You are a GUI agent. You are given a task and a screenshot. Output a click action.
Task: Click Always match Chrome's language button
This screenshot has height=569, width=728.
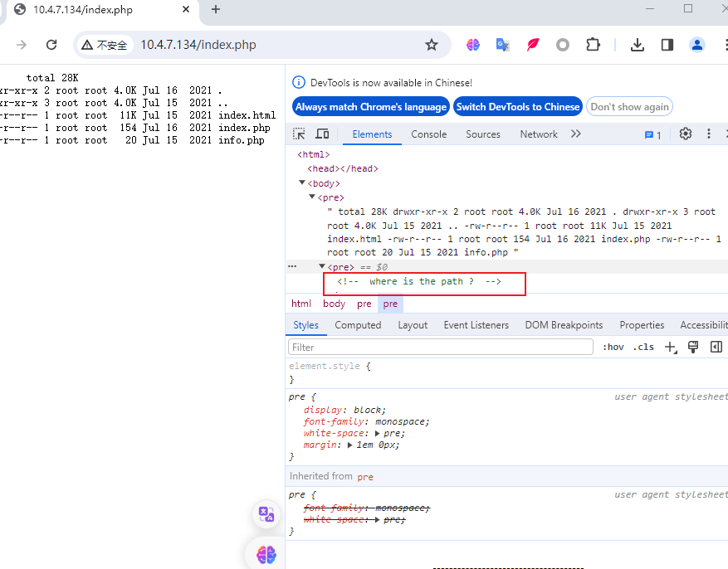[371, 107]
